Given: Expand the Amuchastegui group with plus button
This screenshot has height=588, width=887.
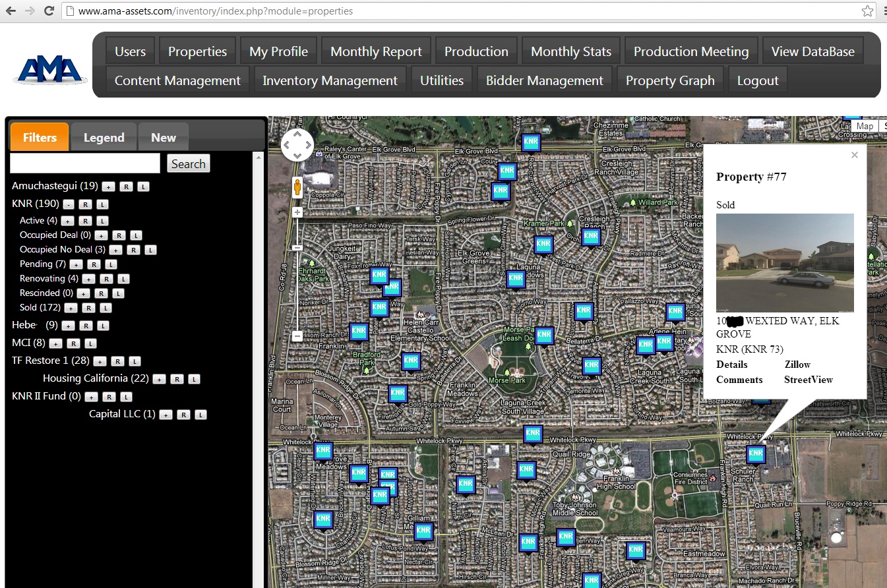Looking at the screenshot, I should click(x=108, y=187).
